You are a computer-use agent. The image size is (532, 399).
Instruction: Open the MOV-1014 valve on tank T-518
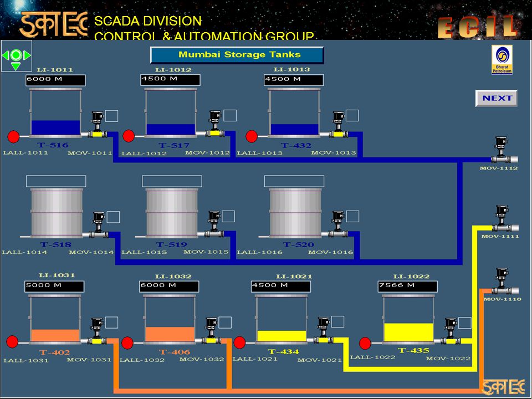tap(99, 225)
